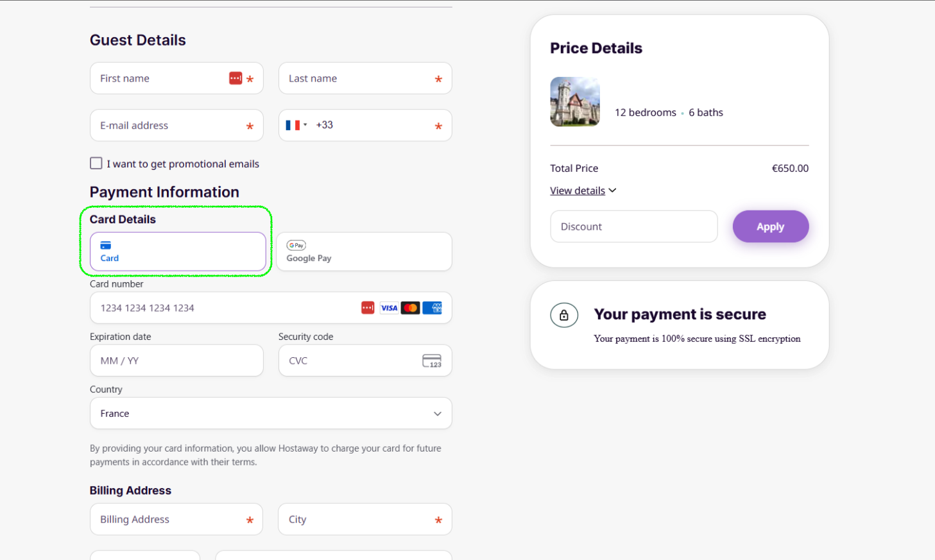
Task: Click the 'Total Price' label
Action: (x=574, y=168)
